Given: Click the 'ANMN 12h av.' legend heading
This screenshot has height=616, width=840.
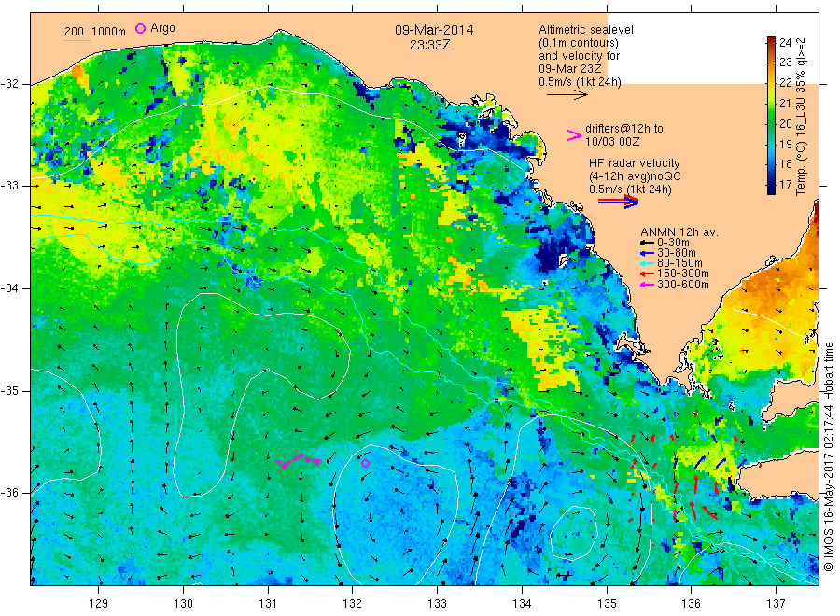Looking at the screenshot, I should click(x=679, y=232).
